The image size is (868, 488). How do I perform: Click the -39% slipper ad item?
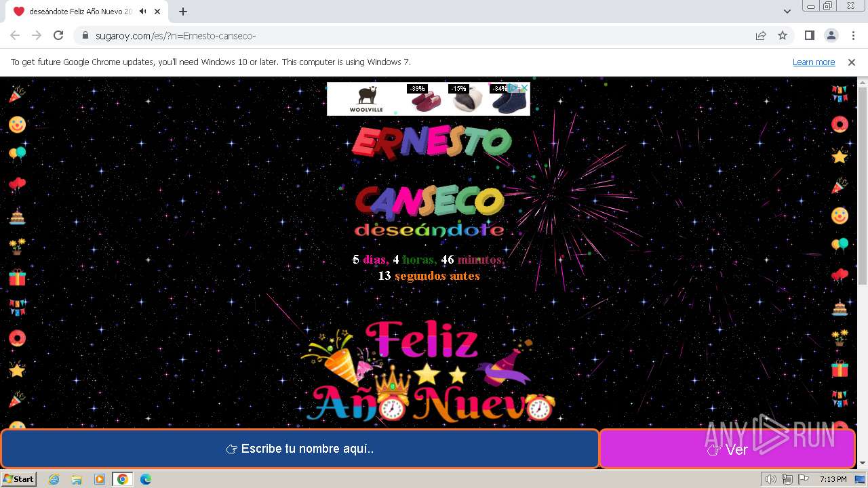427,99
